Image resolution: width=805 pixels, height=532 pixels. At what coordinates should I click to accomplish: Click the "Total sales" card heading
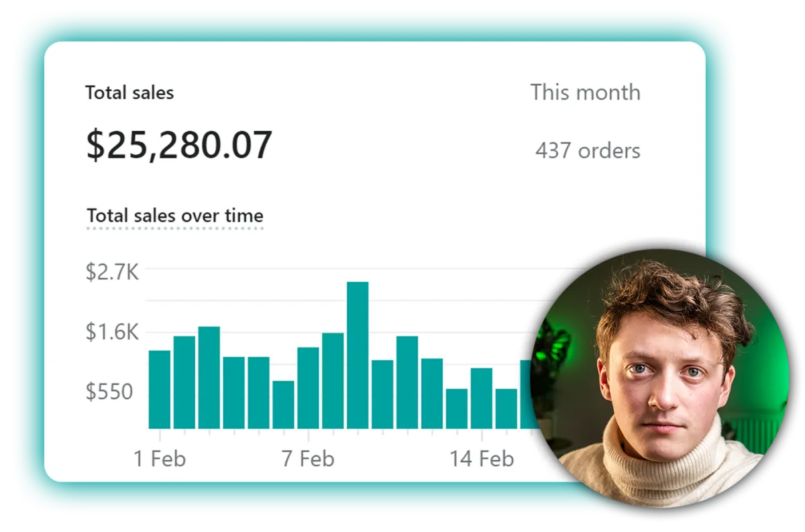point(129,93)
